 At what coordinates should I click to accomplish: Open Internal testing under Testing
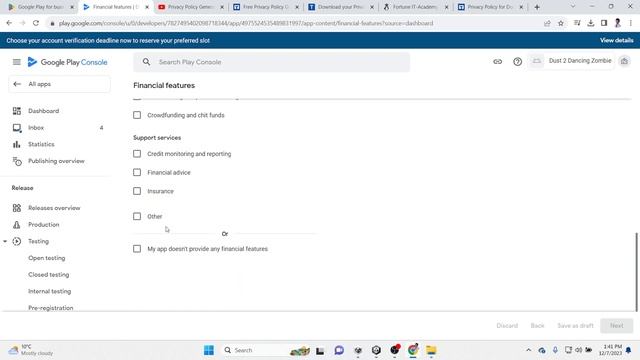49,291
